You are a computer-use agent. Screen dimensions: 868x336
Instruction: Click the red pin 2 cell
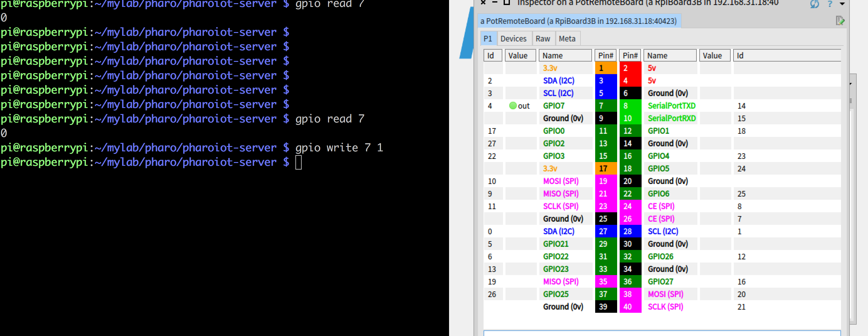click(x=630, y=68)
